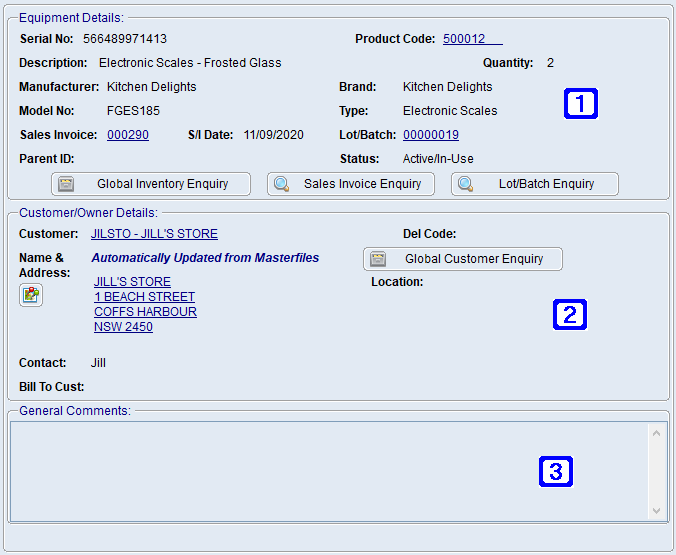Click the 1 BEACH STREET address line
The height and width of the screenshot is (555, 676).
pos(144,297)
